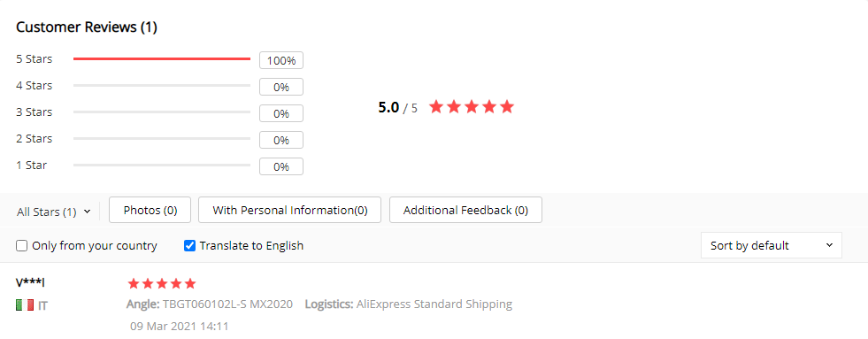Enable Only from your country checkbox
This screenshot has height=339, width=868.
point(21,245)
